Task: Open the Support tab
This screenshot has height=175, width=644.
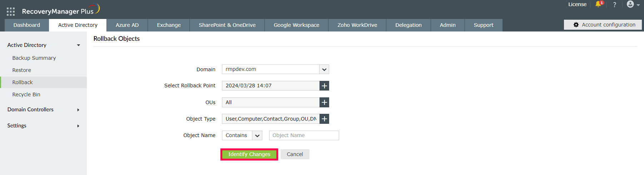Action: (484, 25)
